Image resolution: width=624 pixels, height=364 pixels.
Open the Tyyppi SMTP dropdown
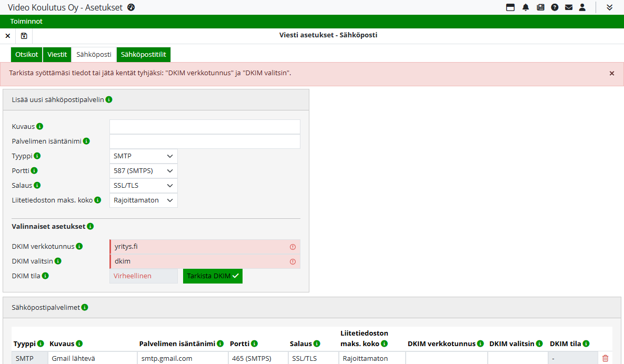[143, 156]
